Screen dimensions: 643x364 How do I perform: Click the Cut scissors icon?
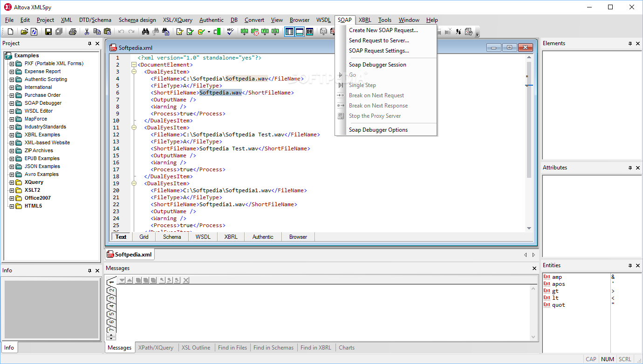[x=86, y=32]
